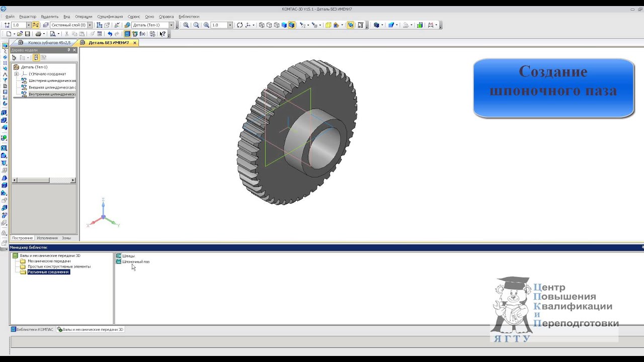Viewport: 644px width, 362px height.
Task: Expand the Начало координат tree node
Action: point(17,74)
